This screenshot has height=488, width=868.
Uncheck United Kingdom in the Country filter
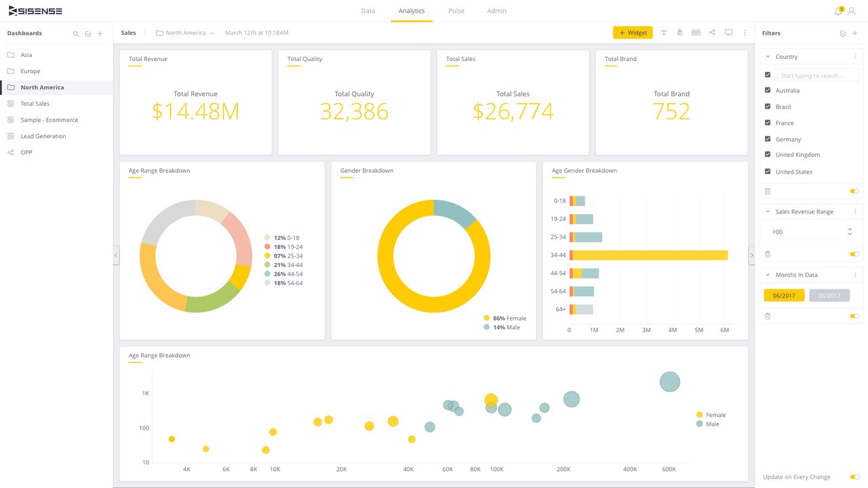click(x=768, y=155)
